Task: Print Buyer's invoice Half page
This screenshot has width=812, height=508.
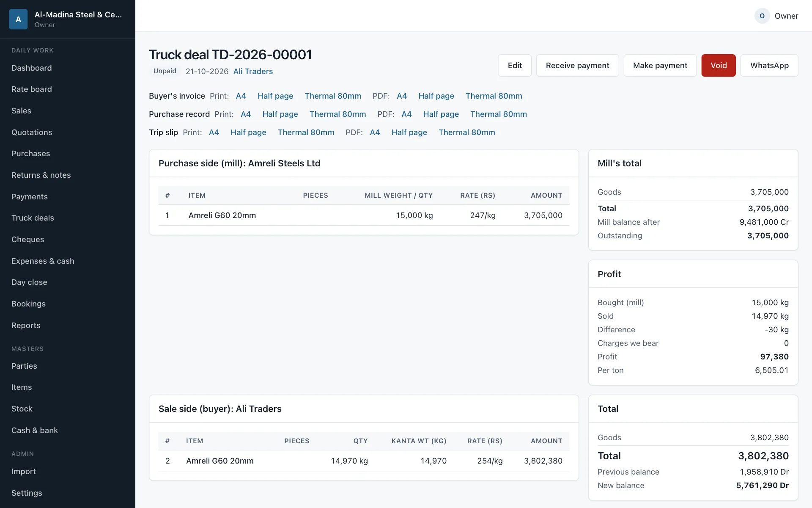Action: pos(275,96)
